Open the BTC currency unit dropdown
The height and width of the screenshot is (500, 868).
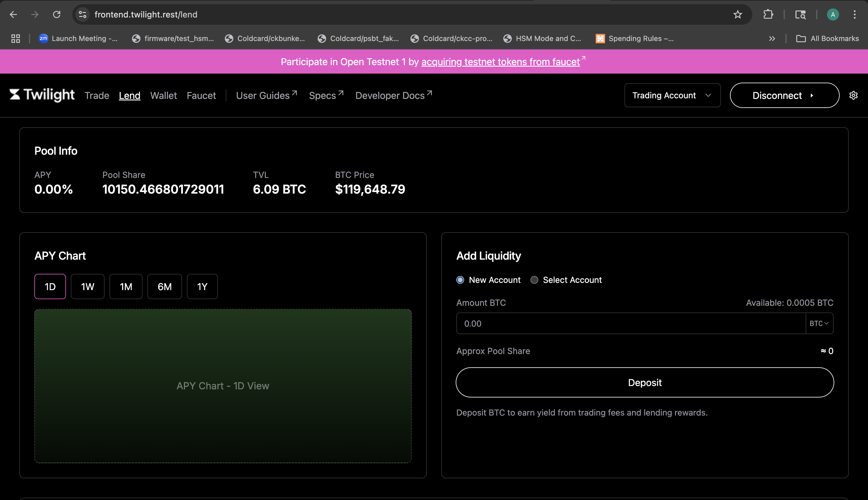[819, 324]
